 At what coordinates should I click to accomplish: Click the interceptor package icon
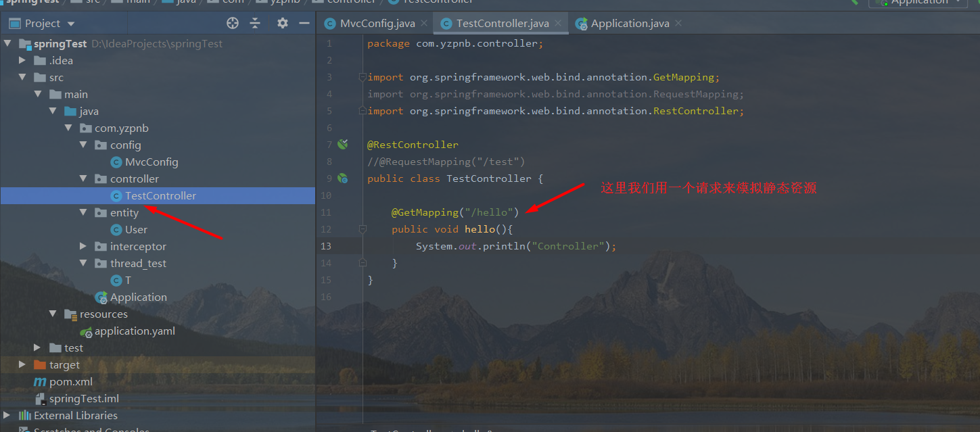(100, 247)
